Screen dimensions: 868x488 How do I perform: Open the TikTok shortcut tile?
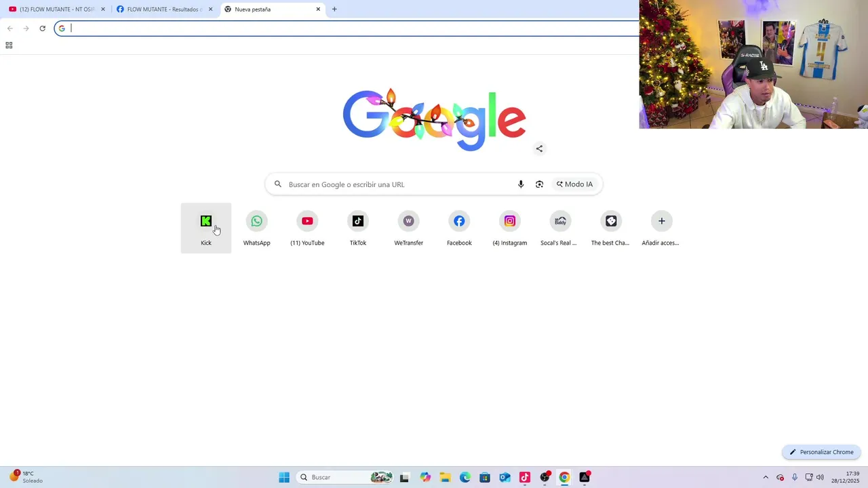tap(358, 228)
